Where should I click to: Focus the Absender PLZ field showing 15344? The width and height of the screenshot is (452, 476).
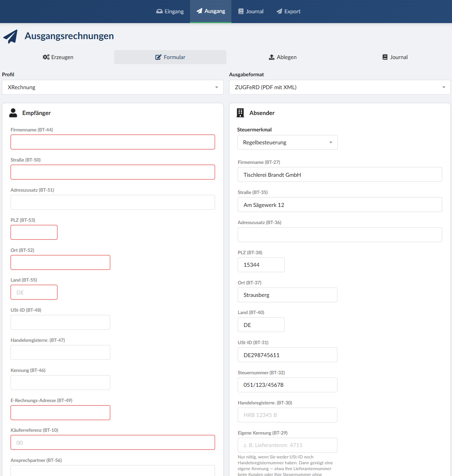click(x=261, y=265)
